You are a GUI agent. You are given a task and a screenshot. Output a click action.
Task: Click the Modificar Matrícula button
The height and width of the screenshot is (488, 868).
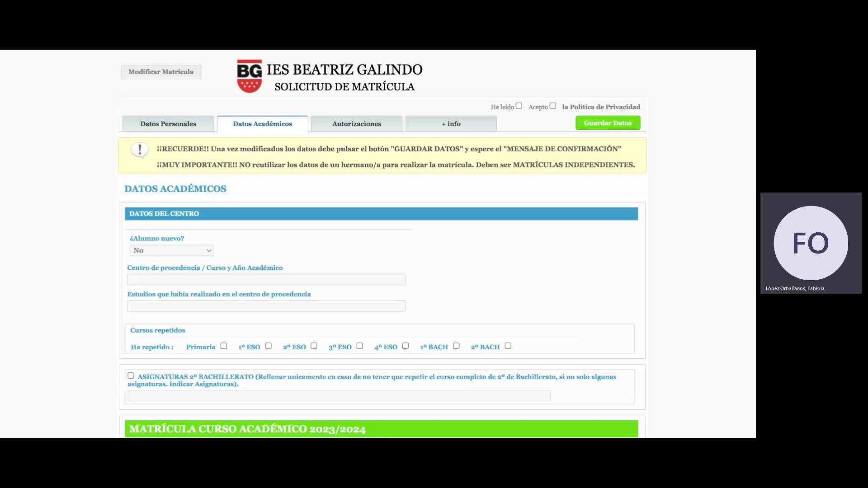point(160,72)
